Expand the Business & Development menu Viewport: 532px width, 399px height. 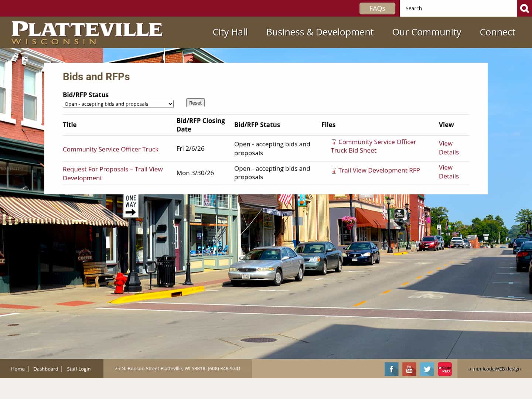pos(320,32)
